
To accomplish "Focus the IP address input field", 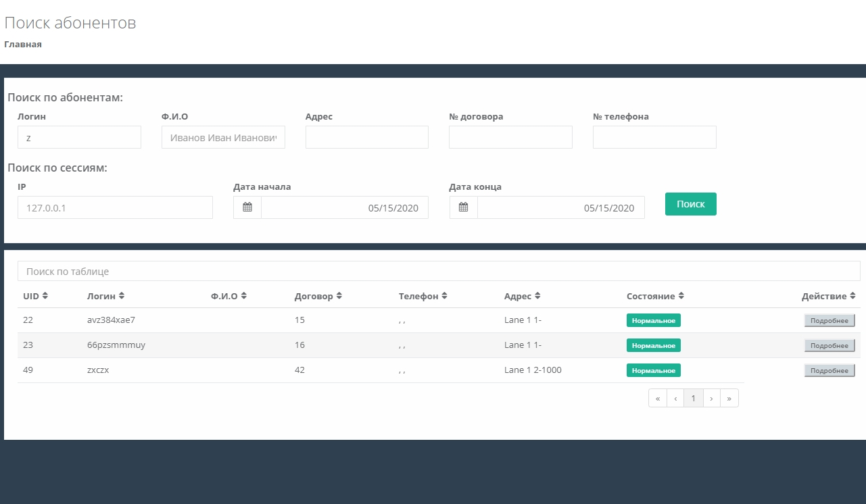I will click(x=115, y=207).
